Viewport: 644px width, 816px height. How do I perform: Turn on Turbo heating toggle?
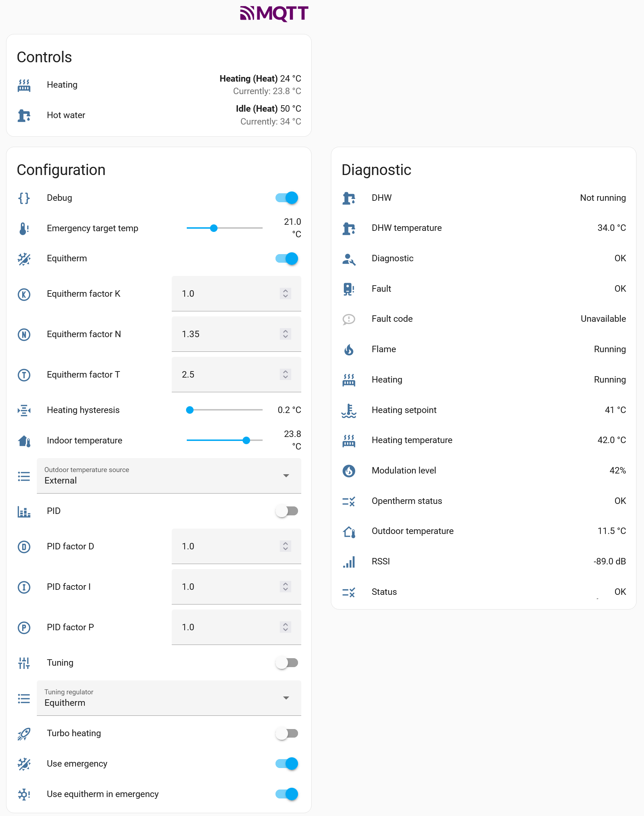pos(287,733)
